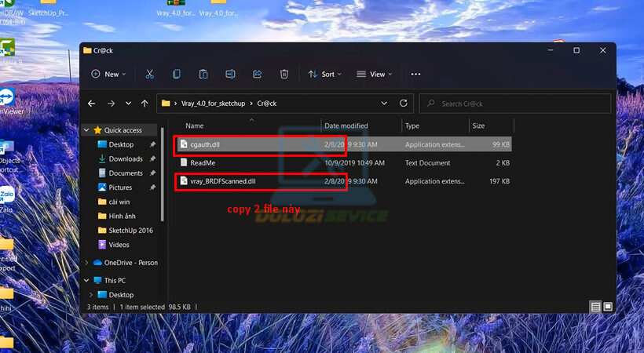
Task: Click the Vray_4.0_for_sketchup breadcrumb
Action: 213,103
